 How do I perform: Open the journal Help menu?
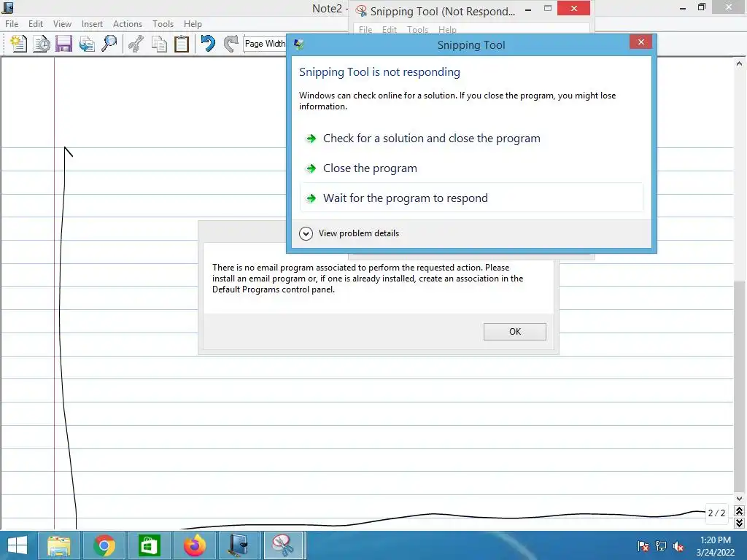tap(193, 24)
